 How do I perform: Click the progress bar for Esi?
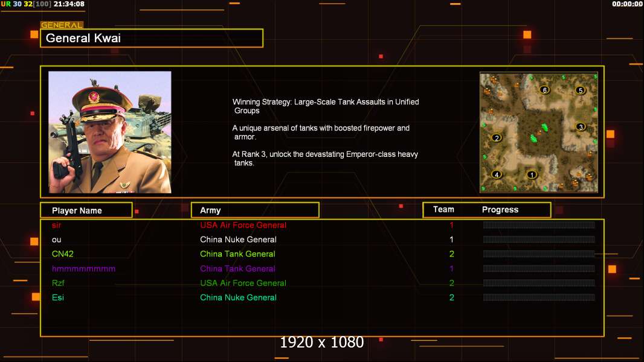(539, 297)
